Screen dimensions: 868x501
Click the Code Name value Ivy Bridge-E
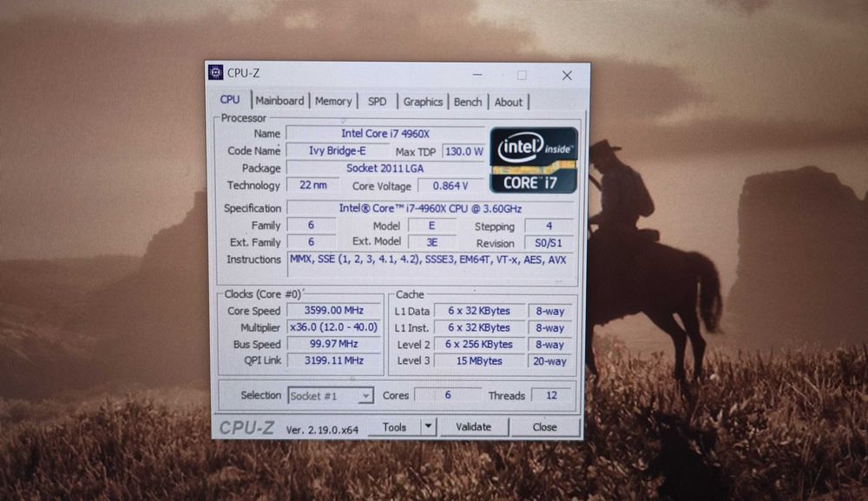(338, 150)
